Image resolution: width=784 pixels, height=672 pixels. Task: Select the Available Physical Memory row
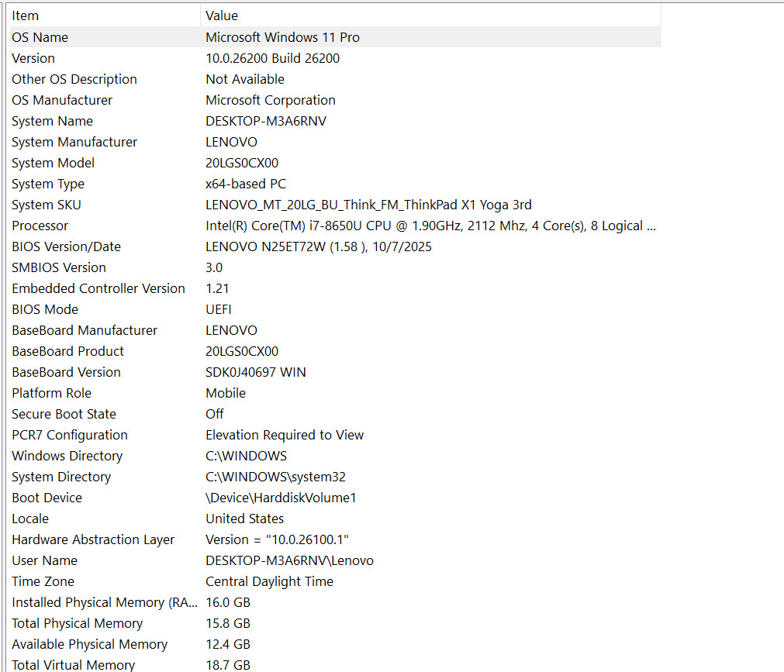point(336,646)
